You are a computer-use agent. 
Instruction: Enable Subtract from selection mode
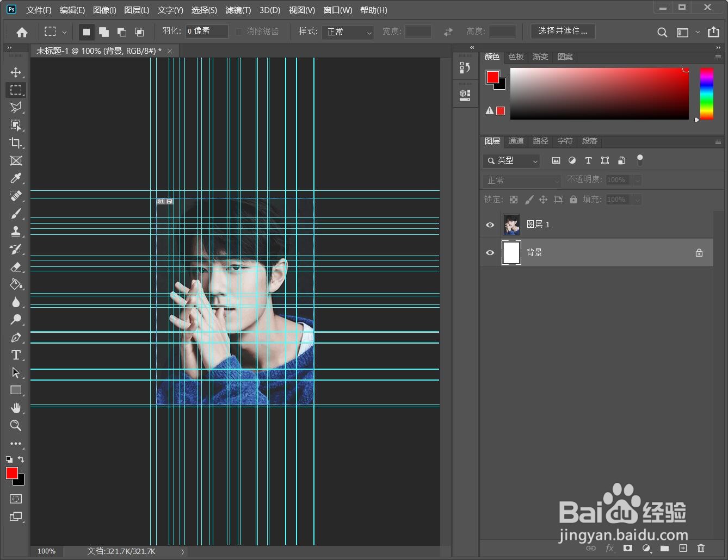point(122,32)
